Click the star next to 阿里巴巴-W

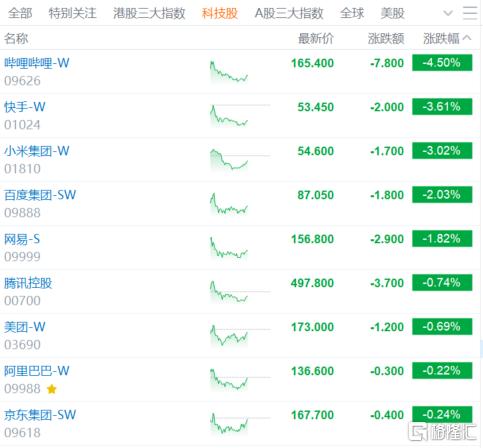pos(52,389)
